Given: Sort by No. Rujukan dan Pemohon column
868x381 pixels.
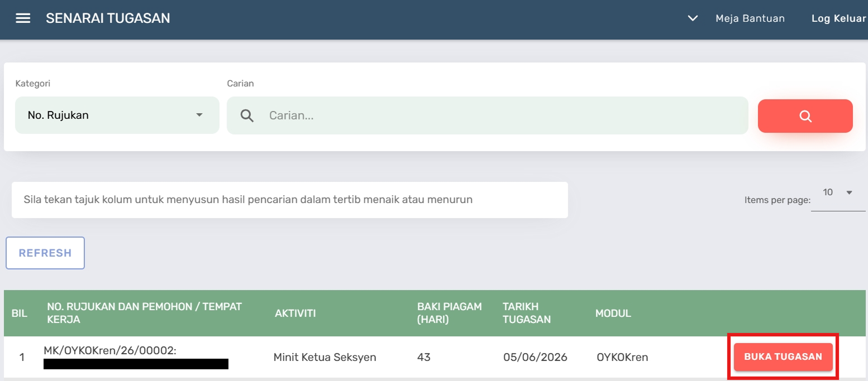Looking at the screenshot, I should (x=144, y=314).
